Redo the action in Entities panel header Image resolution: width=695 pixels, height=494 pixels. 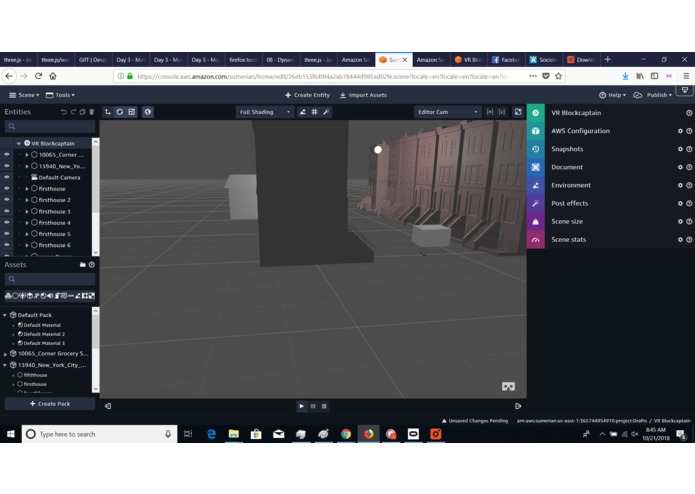tap(73, 112)
